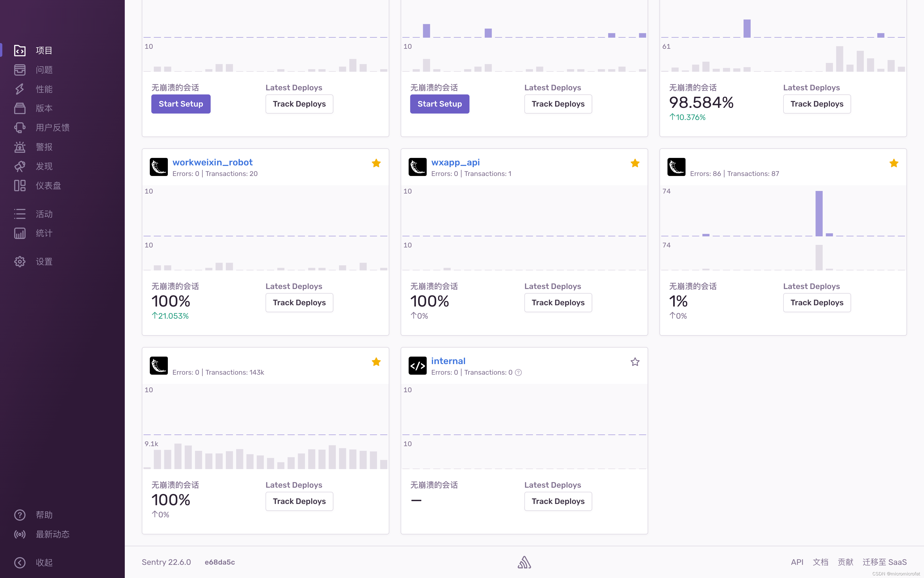The width and height of the screenshot is (924, 578).
Task: Click Track Deploys on the 98.584% card
Action: [x=817, y=104]
